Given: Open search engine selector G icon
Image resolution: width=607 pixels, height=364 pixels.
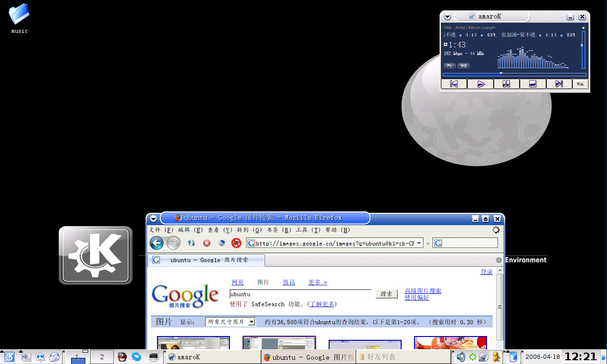Looking at the screenshot, I should pyautogui.click(x=438, y=243).
